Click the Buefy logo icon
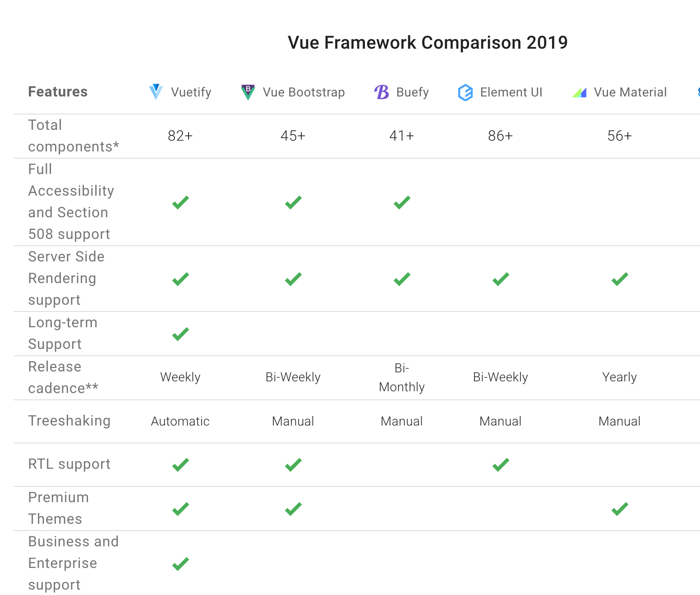Screen dimensions: 700x595 (x=382, y=92)
